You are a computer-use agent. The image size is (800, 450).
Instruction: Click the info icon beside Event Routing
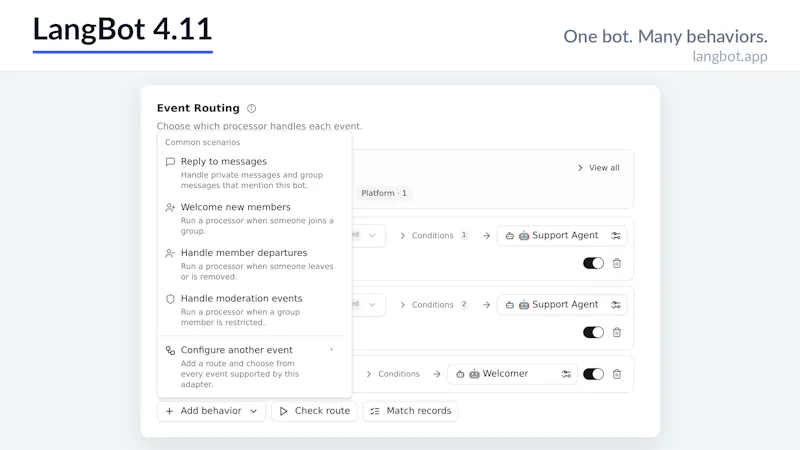tap(252, 108)
